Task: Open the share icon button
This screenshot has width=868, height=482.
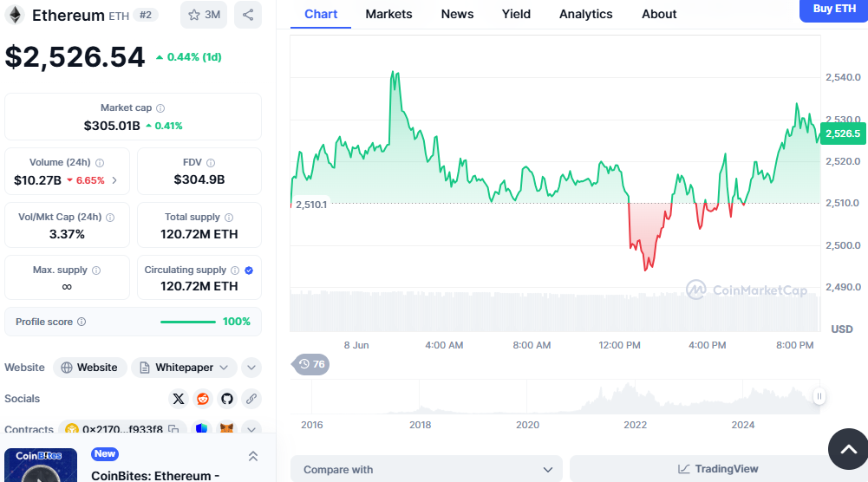Action: [248, 15]
